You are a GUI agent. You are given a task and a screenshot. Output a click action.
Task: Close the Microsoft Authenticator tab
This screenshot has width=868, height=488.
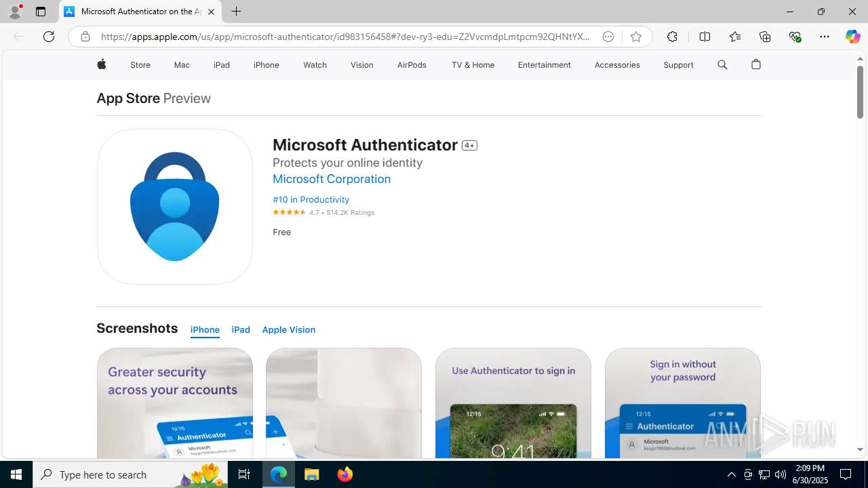(x=211, y=12)
